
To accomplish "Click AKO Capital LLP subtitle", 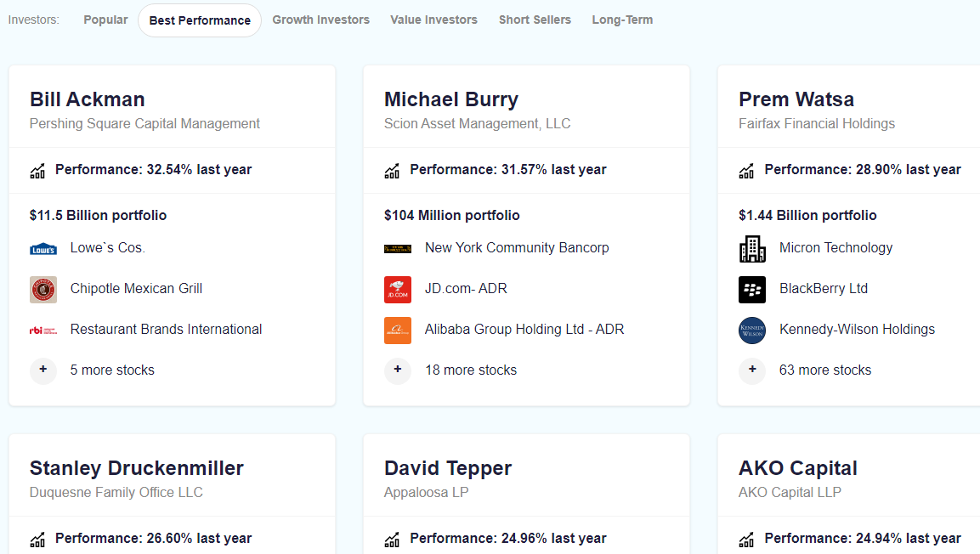I will (x=790, y=492).
